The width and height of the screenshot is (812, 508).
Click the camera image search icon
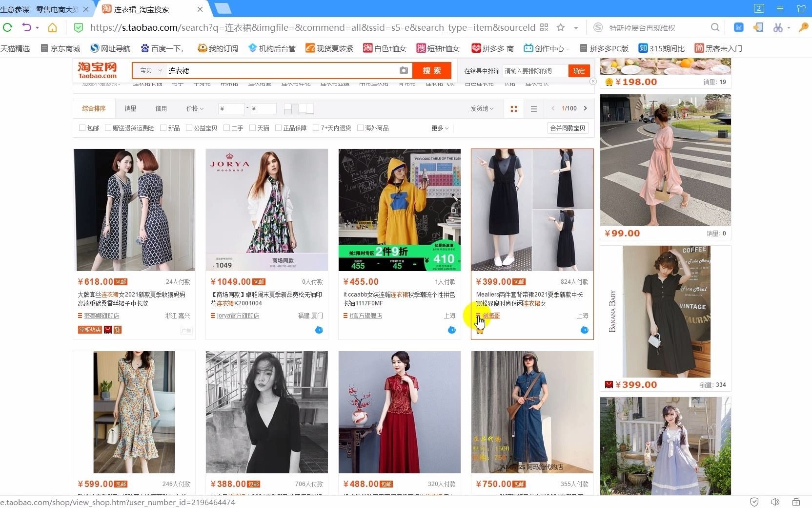404,70
